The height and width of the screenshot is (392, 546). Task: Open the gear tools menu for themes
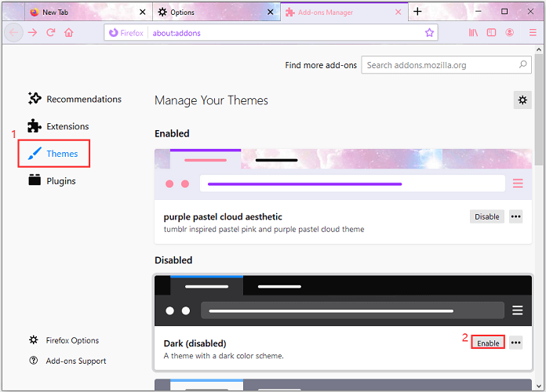coord(522,100)
